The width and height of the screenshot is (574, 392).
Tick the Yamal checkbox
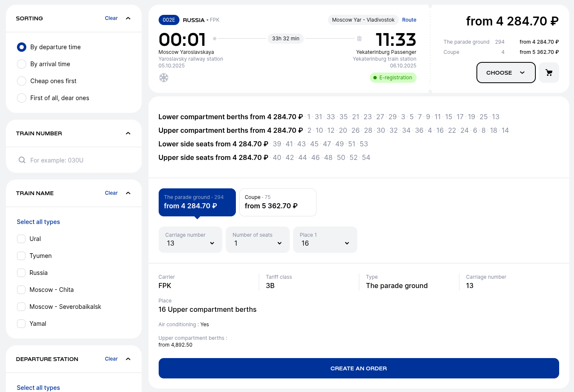tap(21, 324)
